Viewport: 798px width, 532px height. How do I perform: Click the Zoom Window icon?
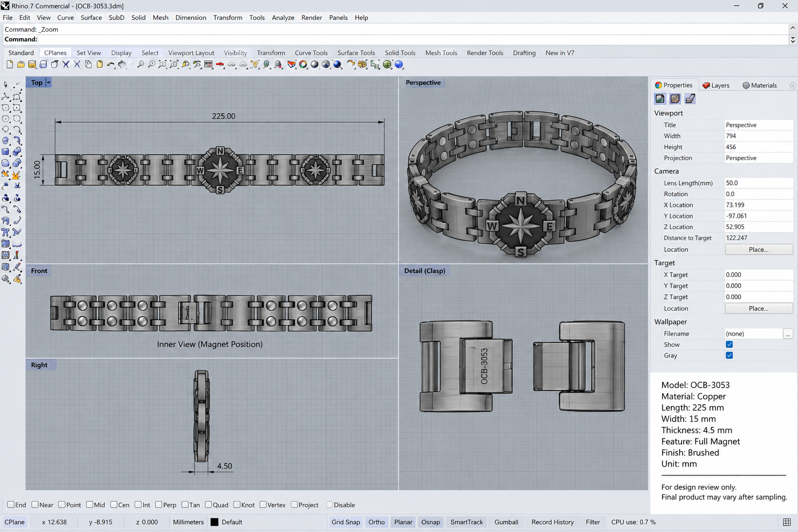tap(152, 64)
